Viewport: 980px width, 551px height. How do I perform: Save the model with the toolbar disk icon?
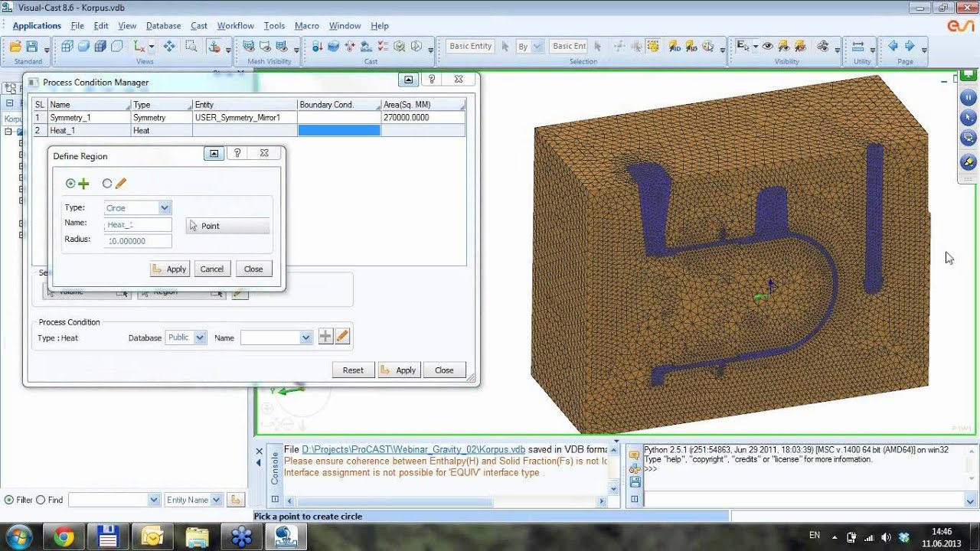coord(32,47)
